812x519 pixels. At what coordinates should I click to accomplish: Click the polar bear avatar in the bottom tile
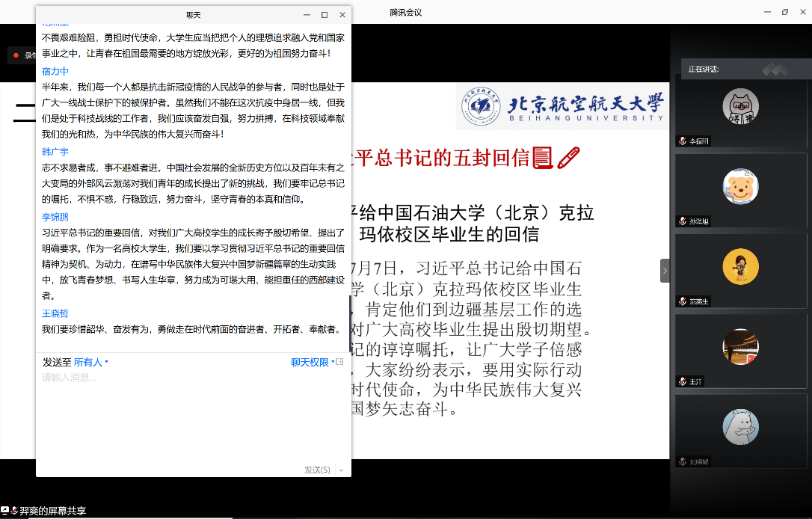tap(740, 427)
